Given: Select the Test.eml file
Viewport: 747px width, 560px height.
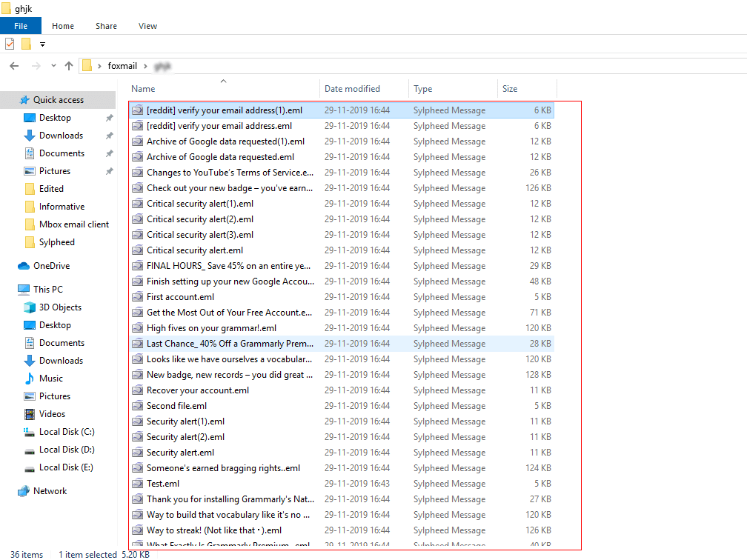Looking at the screenshot, I should 162,484.
